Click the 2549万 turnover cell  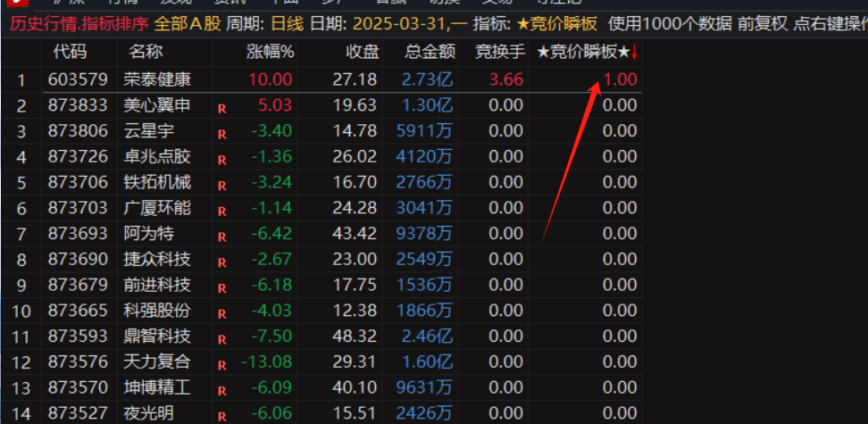[424, 259]
